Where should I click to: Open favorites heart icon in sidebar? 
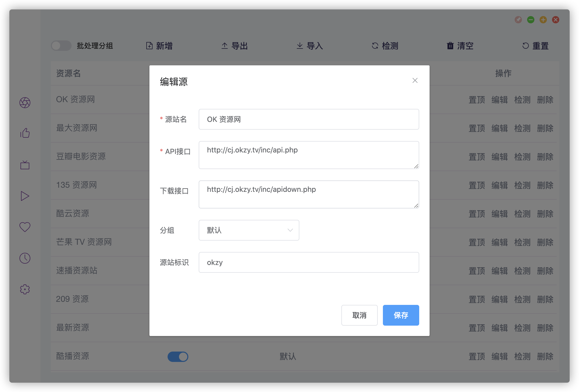coord(25,227)
